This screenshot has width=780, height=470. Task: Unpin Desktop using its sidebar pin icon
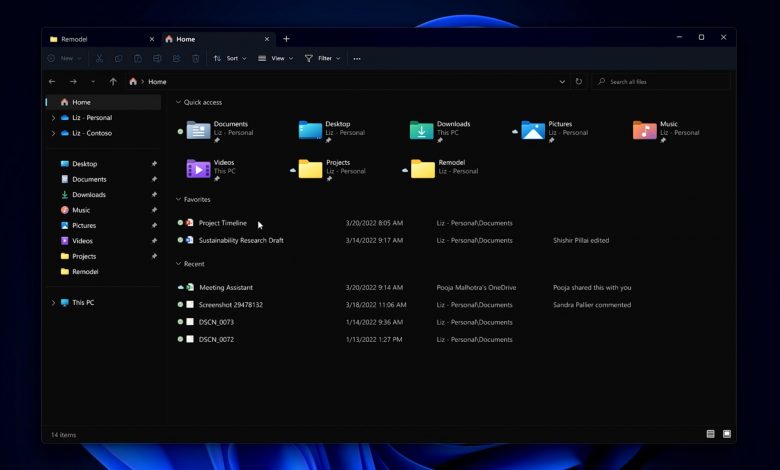point(154,164)
